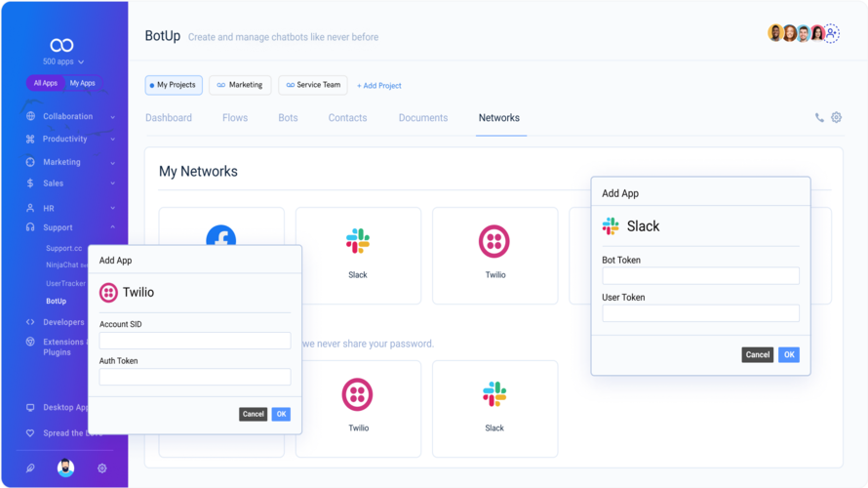Expand the HR category chevron
The image size is (868, 488).
pyautogui.click(x=112, y=208)
